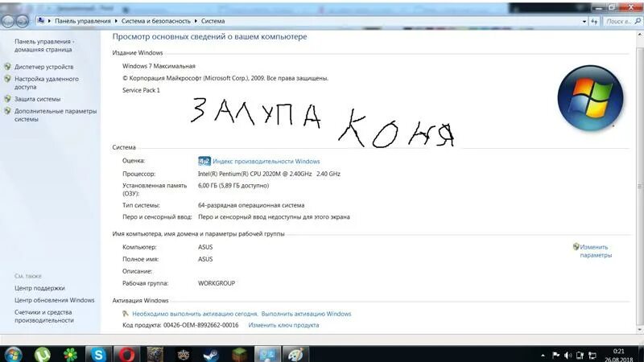
Task: Open Skype from the taskbar
Action: 98,354
